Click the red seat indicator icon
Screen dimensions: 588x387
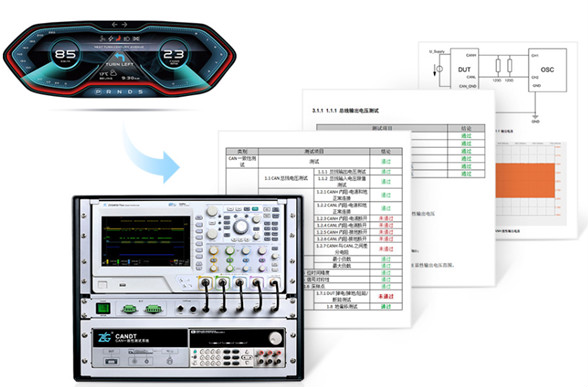click(118, 38)
